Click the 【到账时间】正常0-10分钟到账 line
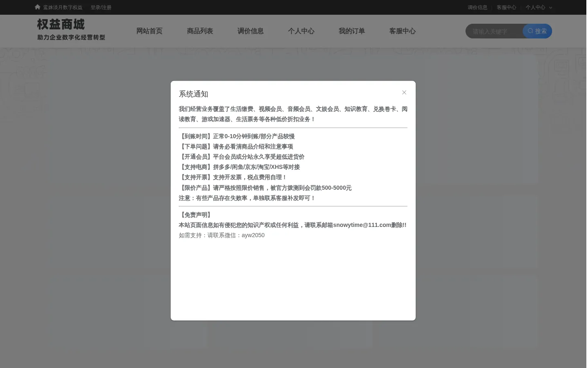Image resolution: width=588 pixels, height=368 pixels. (x=237, y=137)
